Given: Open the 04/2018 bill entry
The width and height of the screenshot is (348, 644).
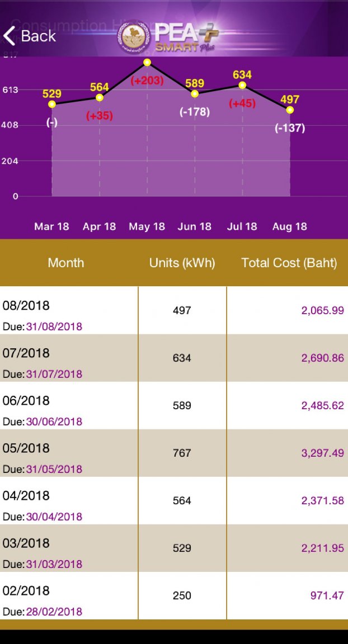Looking at the screenshot, I should coord(174,501).
